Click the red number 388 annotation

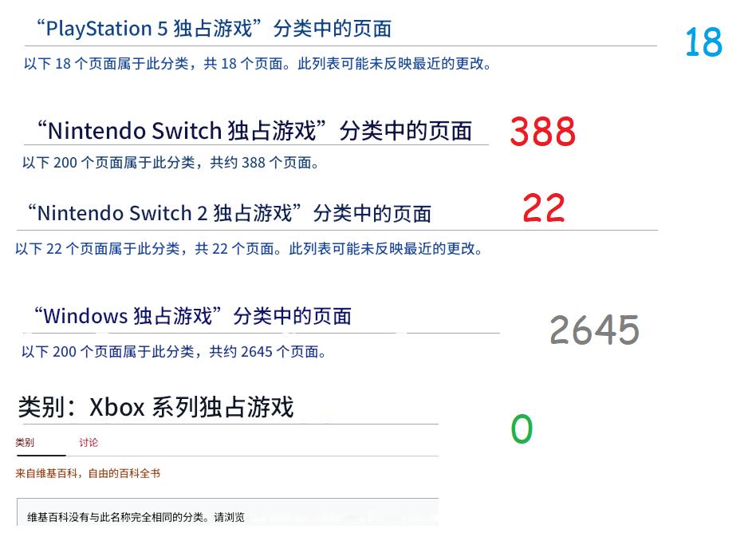[541, 133]
